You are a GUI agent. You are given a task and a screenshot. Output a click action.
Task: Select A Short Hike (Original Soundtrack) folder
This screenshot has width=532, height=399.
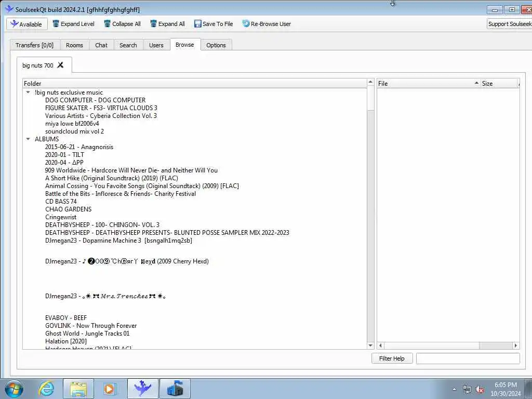[x=112, y=178]
